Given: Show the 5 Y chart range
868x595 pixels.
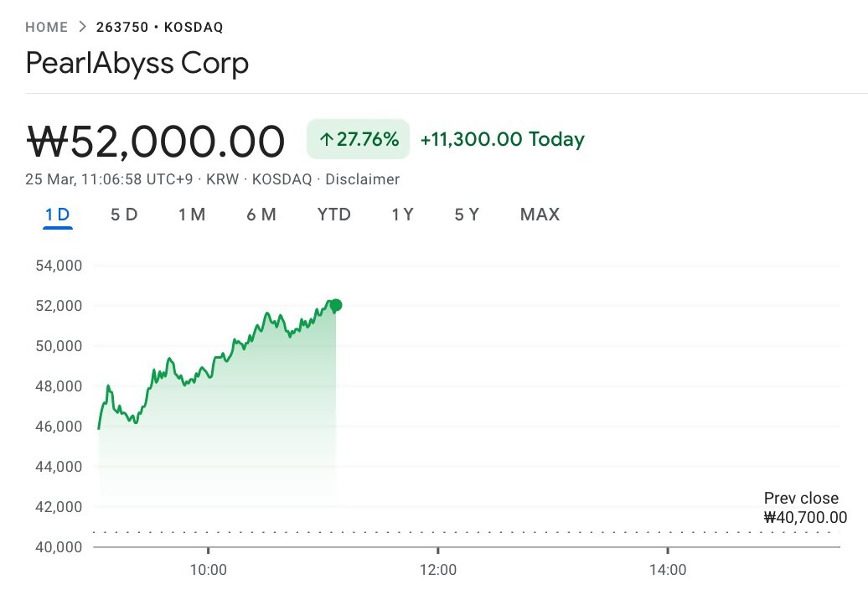Looking at the screenshot, I should click(x=467, y=215).
